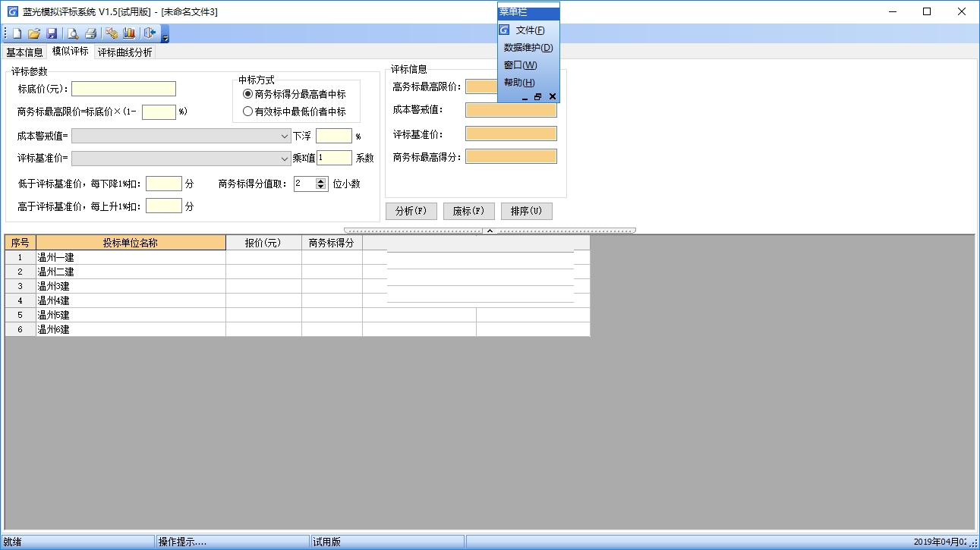Open the toolbar options overflow arrow
Viewport: 980px width, 550px height.
tap(165, 35)
